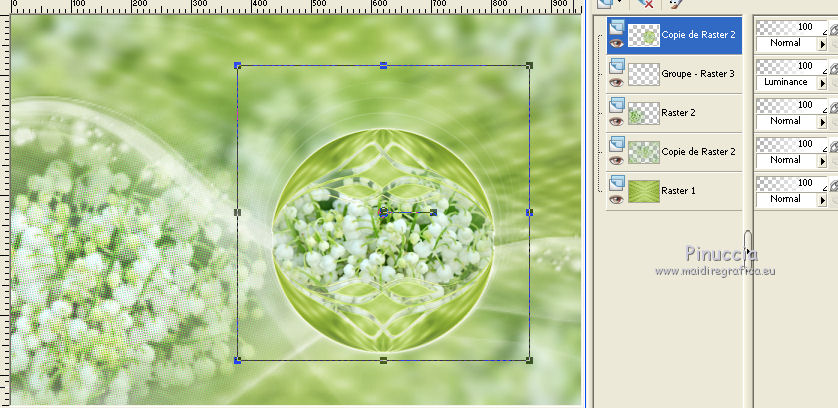Select the Groupe - Raster 3 layer thumbnail

[643, 74]
